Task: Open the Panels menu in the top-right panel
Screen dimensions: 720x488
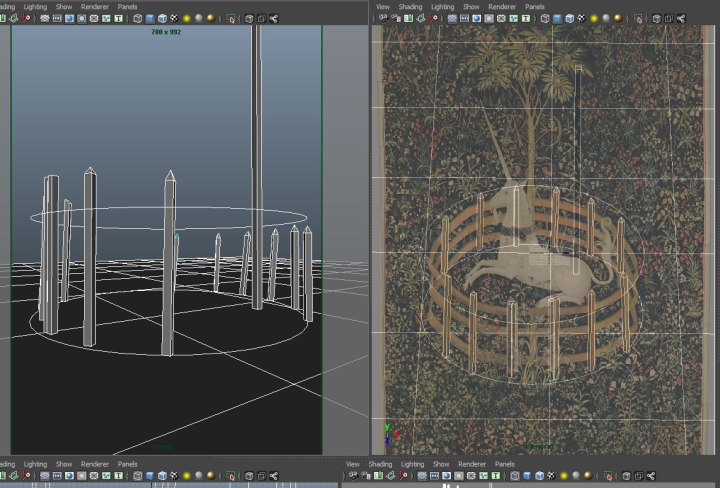Action: (x=534, y=6)
